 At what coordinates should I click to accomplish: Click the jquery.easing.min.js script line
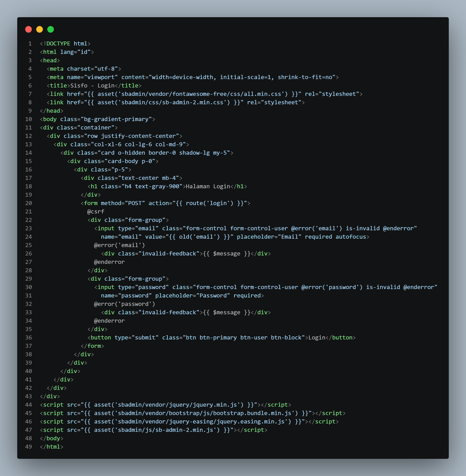click(189, 422)
